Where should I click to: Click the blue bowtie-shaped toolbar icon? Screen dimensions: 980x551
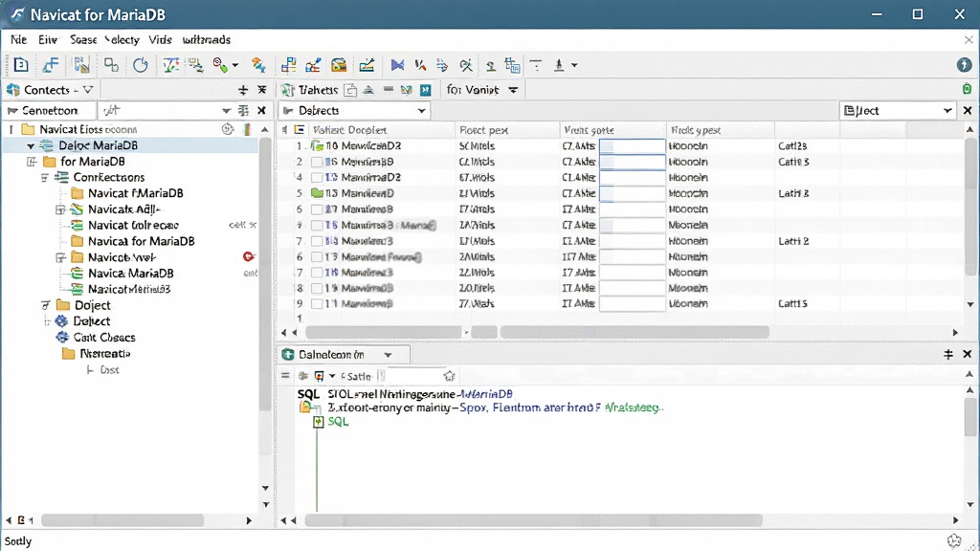(x=397, y=65)
